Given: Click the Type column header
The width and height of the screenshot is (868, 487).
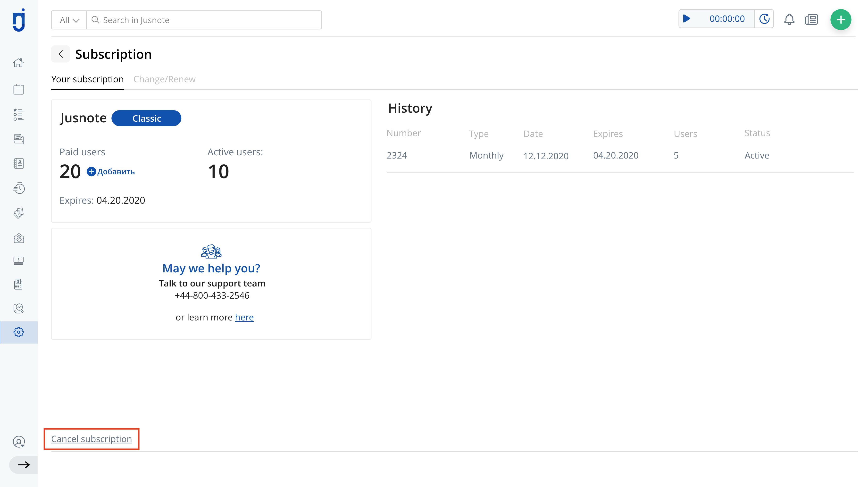Looking at the screenshot, I should [479, 134].
